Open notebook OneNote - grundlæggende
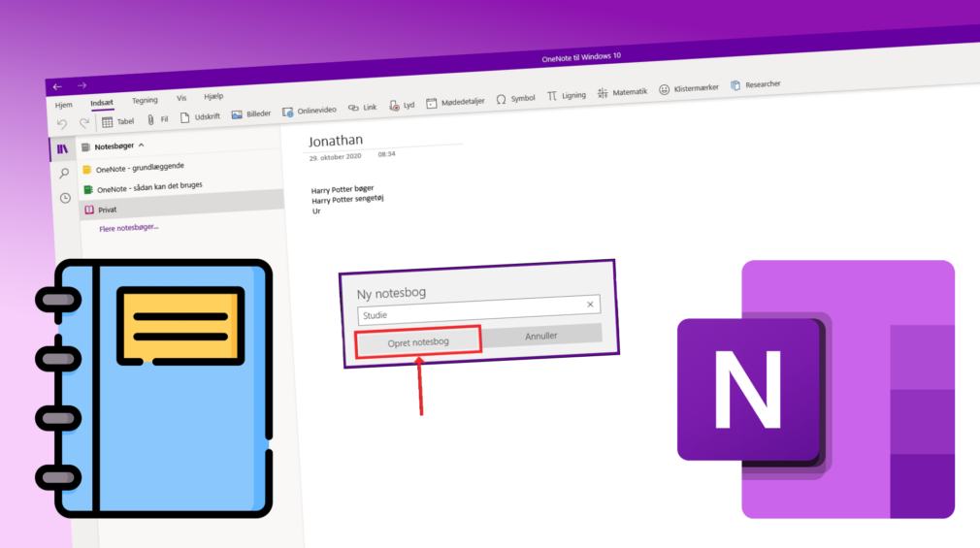This screenshot has height=548, width=980. click(x=140, y=168)
